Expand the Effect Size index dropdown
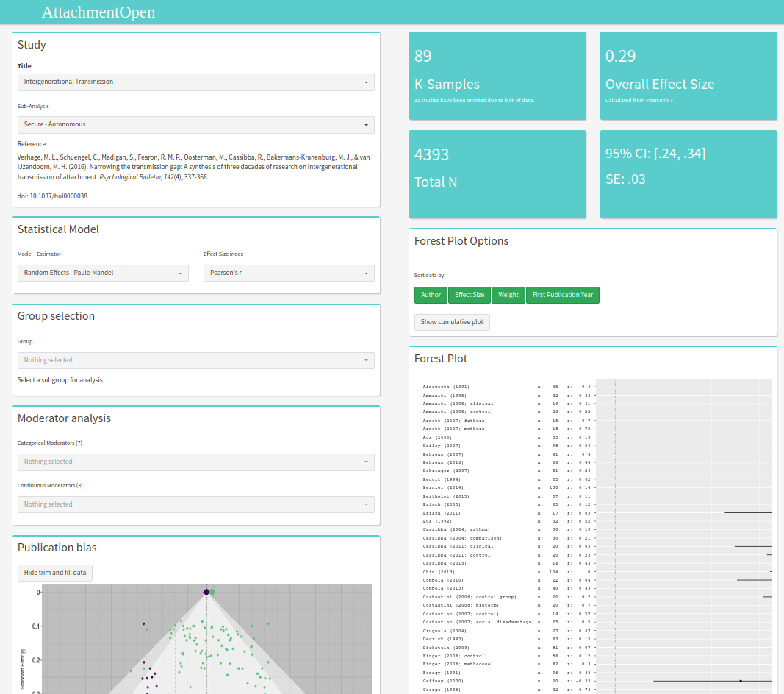Image resolution: width=784 pixels, height=694 pixels. point(289,273)
